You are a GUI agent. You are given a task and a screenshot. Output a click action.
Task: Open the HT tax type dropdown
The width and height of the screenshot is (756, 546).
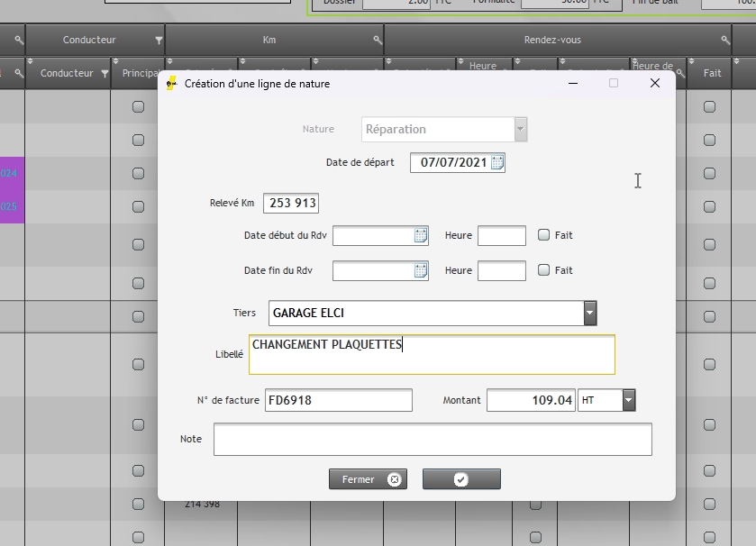coord(629,400)
